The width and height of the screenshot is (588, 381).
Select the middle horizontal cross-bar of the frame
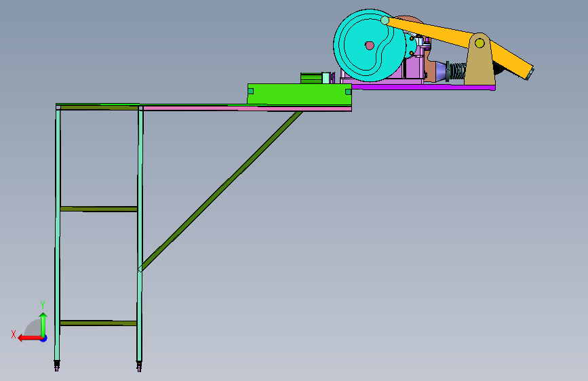(x=99, y=209)
